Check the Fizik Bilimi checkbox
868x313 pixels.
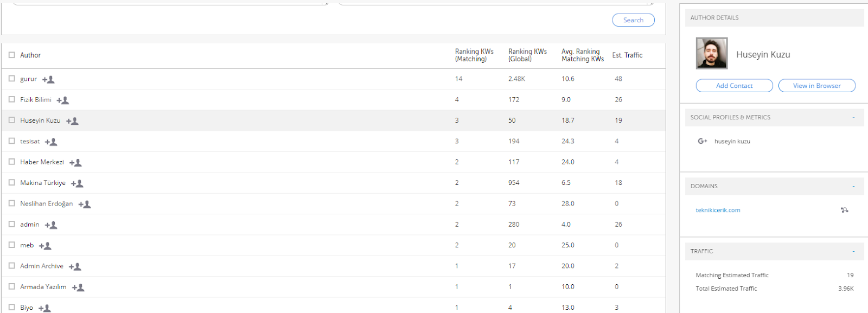pyautogui.click(x=12, y=99)
